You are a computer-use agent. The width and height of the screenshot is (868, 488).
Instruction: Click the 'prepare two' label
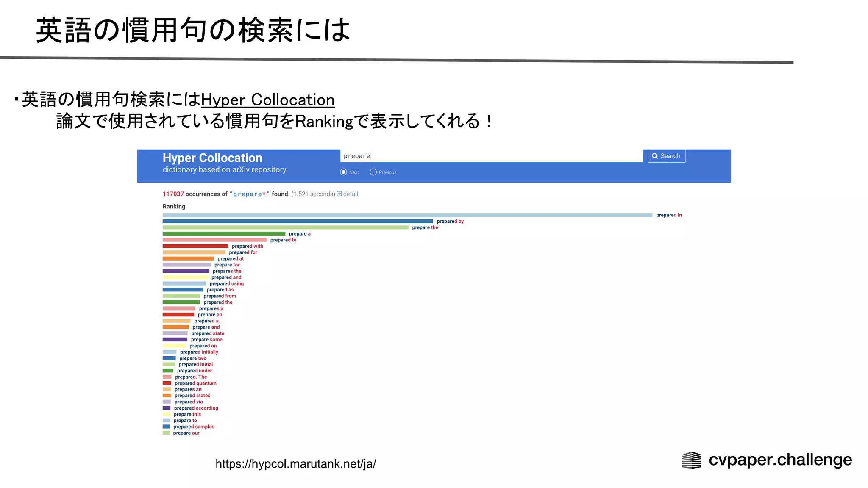coord(193,358)
